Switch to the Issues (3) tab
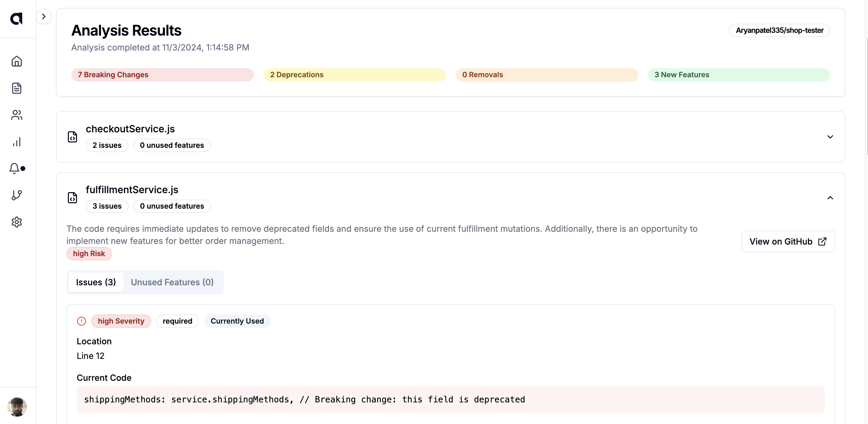 [96, 282]
